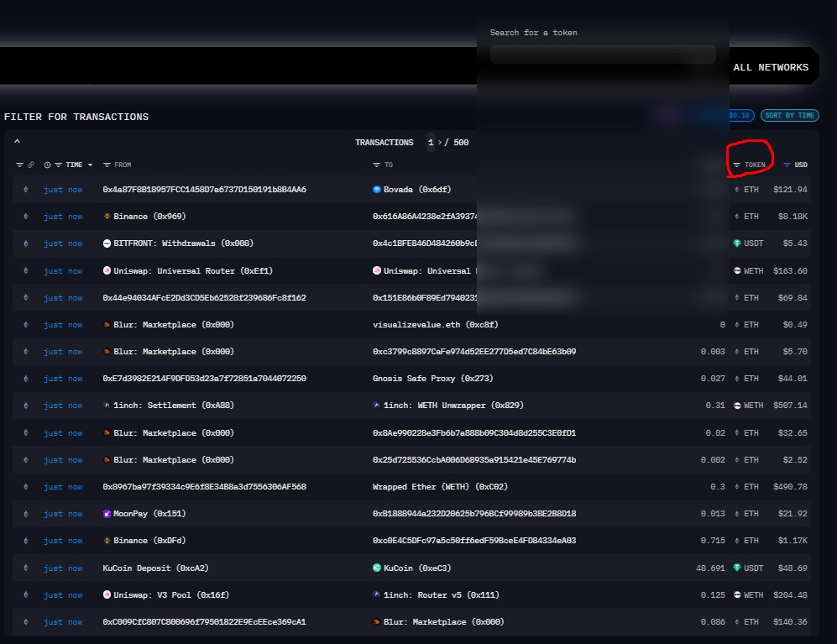Viewport: 837px width, 644px height.
Task: Click the 1inch: Router v5 logo icon
Action: pyautogui.click(x=376, y=594)
